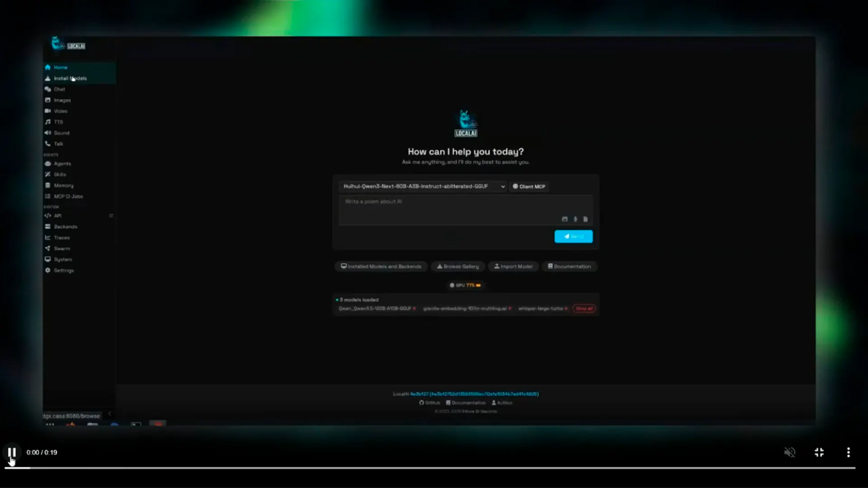The image size is (868, 488).
Task: Toggle the Client MCP button
Action: [529, 186]
